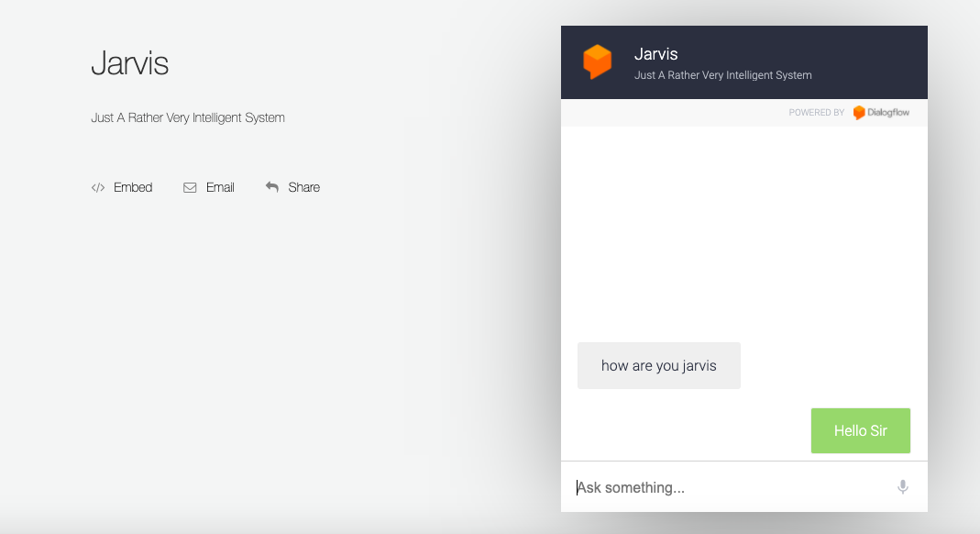The image size is (980, 534).
Task: Click the Embed link
Action: point(133,187)
